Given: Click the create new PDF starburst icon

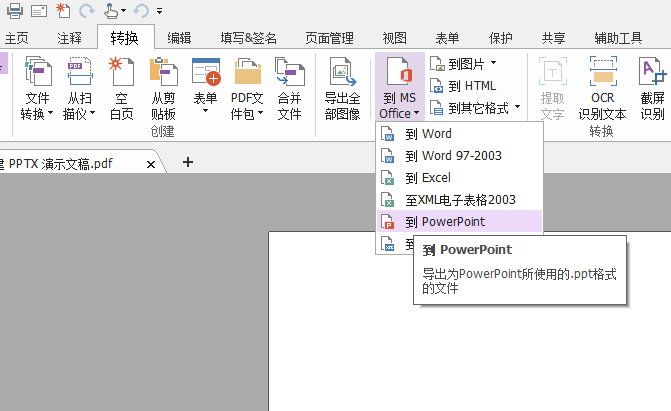Looking at the screenshot, I should (x=63, y=10).
